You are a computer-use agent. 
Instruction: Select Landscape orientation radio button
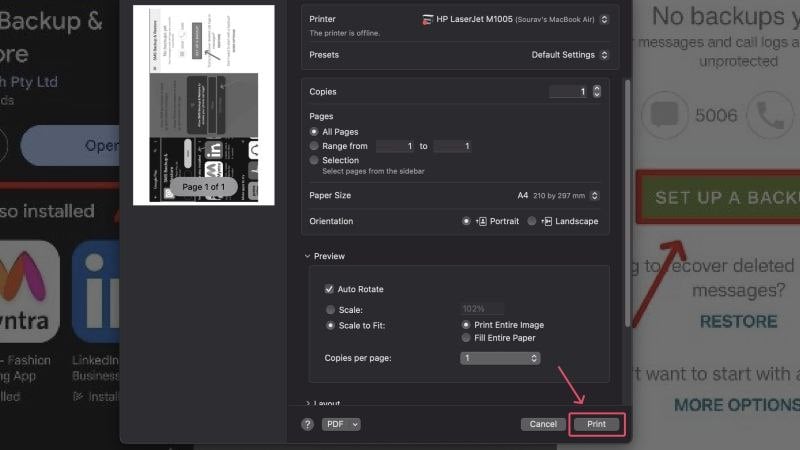click(x=532, y=221)
